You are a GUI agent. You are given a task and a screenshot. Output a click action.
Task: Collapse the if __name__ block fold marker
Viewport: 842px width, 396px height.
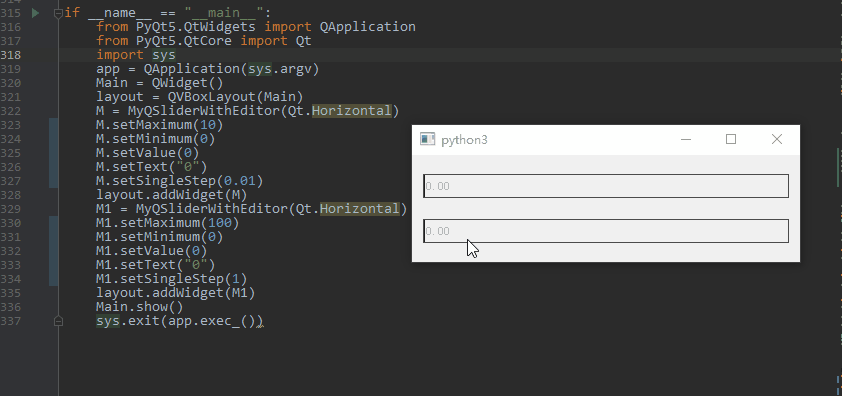pos(59,13)
